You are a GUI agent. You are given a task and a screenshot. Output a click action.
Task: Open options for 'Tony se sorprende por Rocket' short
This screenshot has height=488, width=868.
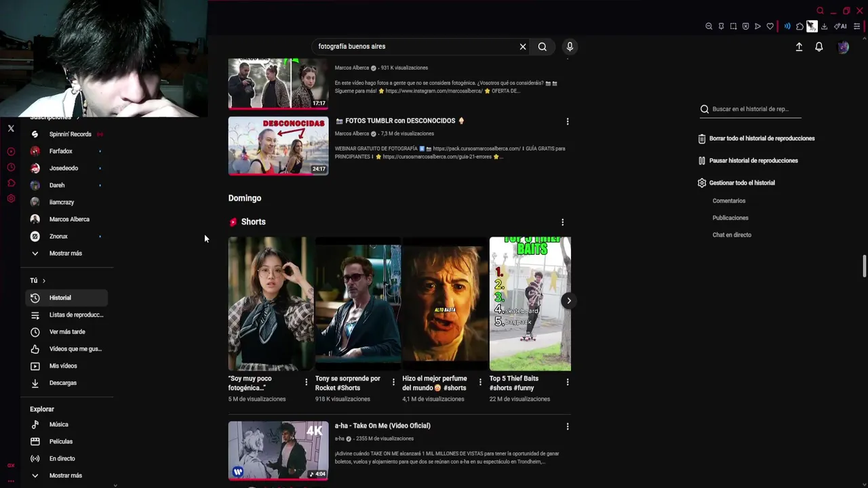[x=393, y=382]
